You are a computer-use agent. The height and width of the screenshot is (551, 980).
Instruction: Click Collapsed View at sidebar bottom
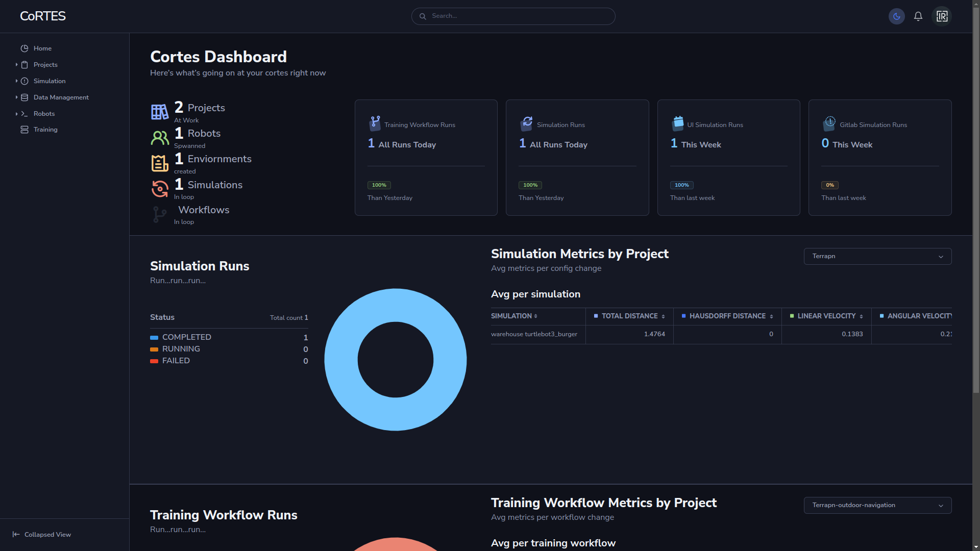47,535
